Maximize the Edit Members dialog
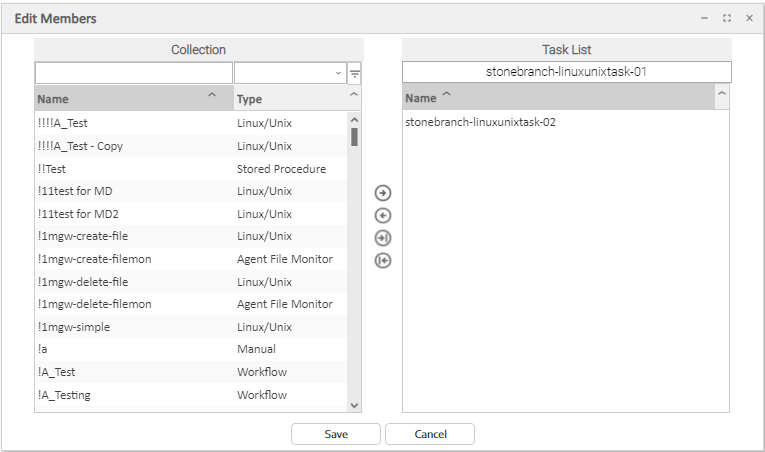 [x=727, y=18]
